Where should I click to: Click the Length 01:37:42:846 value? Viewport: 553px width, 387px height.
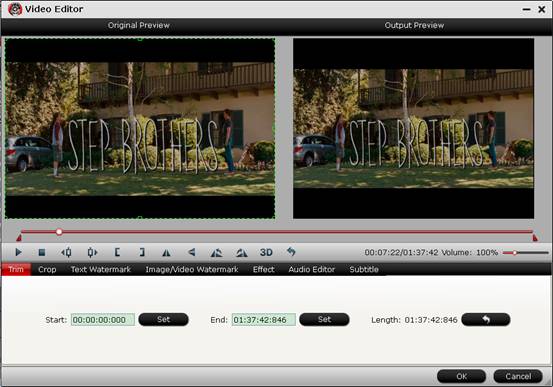(x=431, y=320)
